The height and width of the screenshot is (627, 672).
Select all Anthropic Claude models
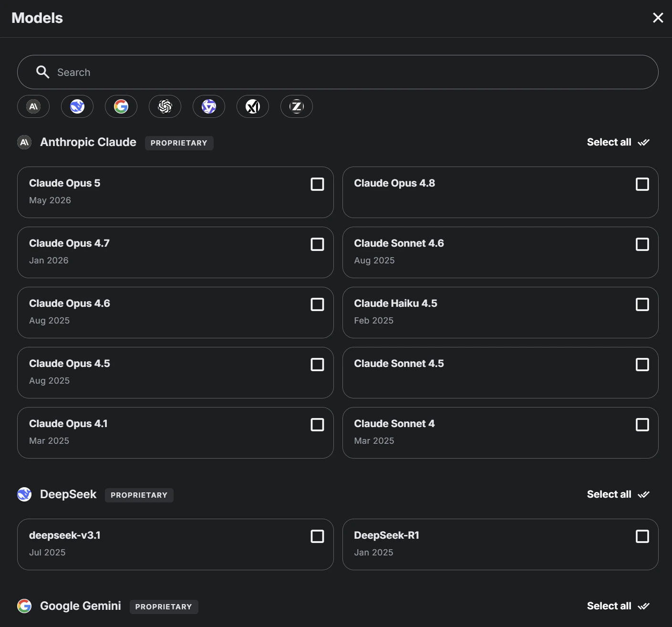(x=618, y=142)
